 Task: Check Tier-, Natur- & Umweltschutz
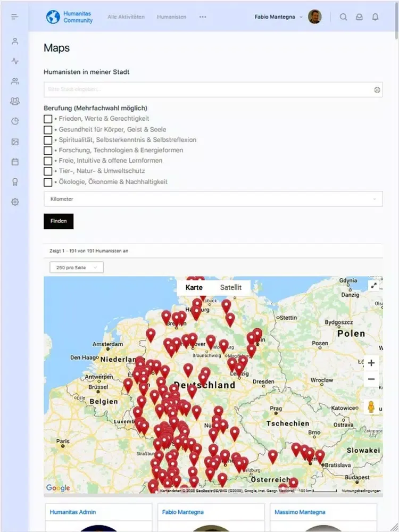[x=48, y=171]
